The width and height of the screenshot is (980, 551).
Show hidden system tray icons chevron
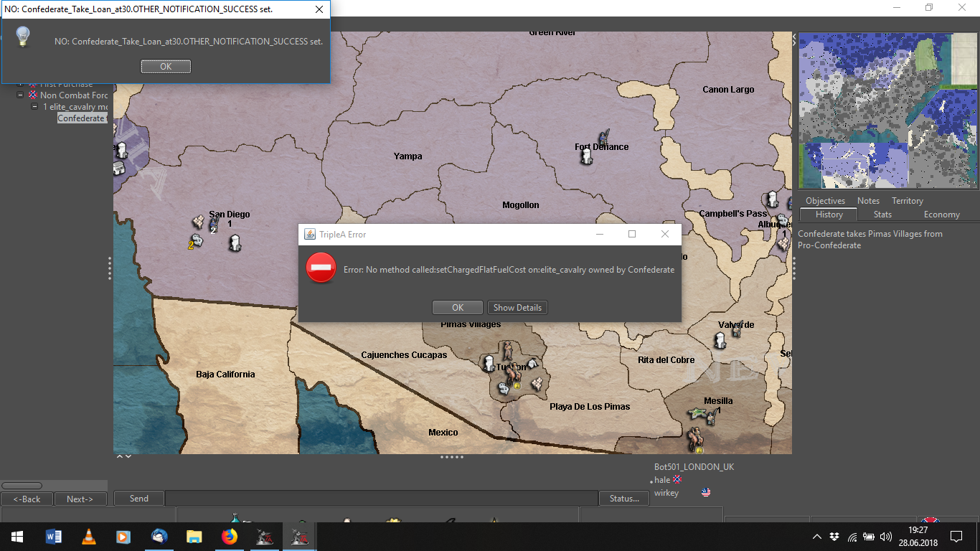(817, 537)
